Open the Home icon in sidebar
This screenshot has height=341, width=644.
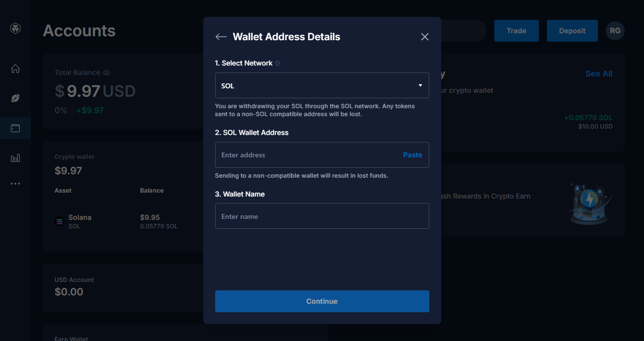pos(15,68)
